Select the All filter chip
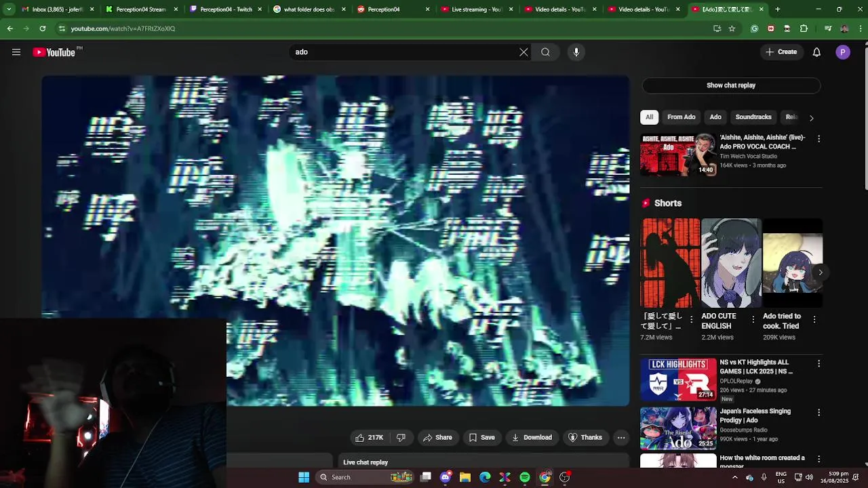 (x=649, y=117)
